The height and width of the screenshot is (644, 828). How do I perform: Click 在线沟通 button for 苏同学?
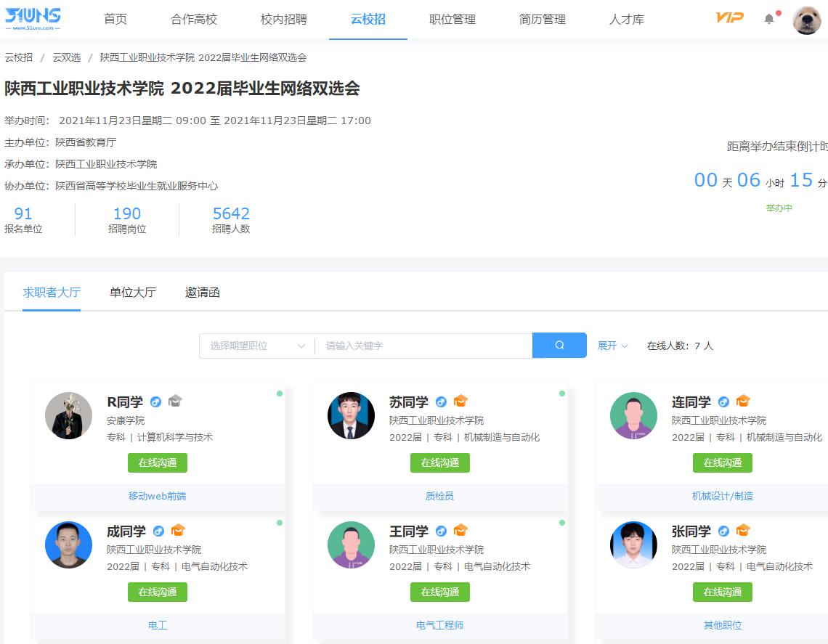click(440, 462)
